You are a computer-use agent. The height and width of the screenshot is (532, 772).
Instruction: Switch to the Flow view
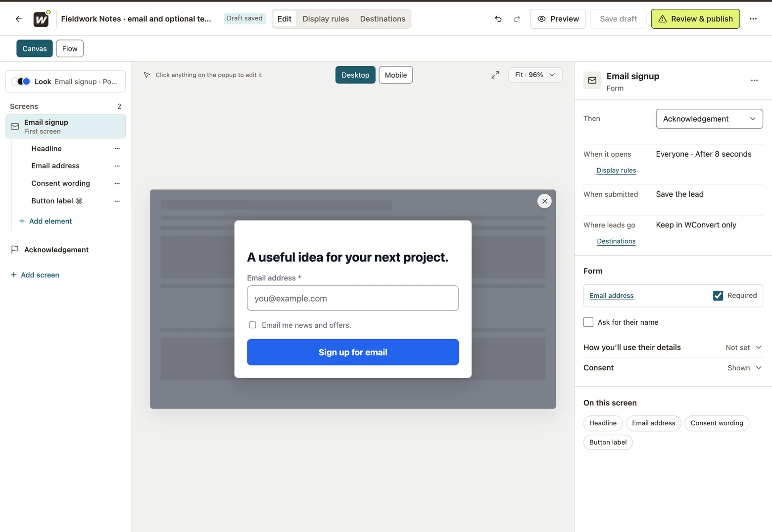coord(70,48)
